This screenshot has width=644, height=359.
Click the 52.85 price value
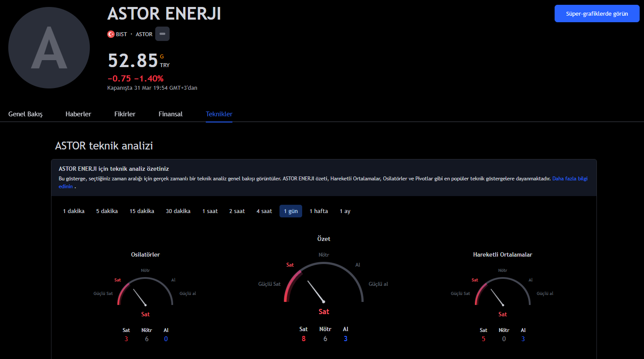tap(133, 61)
